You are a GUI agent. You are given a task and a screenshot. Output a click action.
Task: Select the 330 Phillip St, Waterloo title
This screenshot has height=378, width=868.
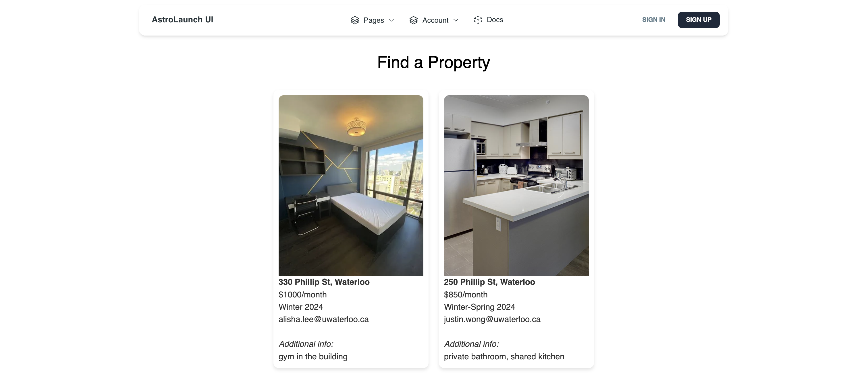tap(324, 282)
